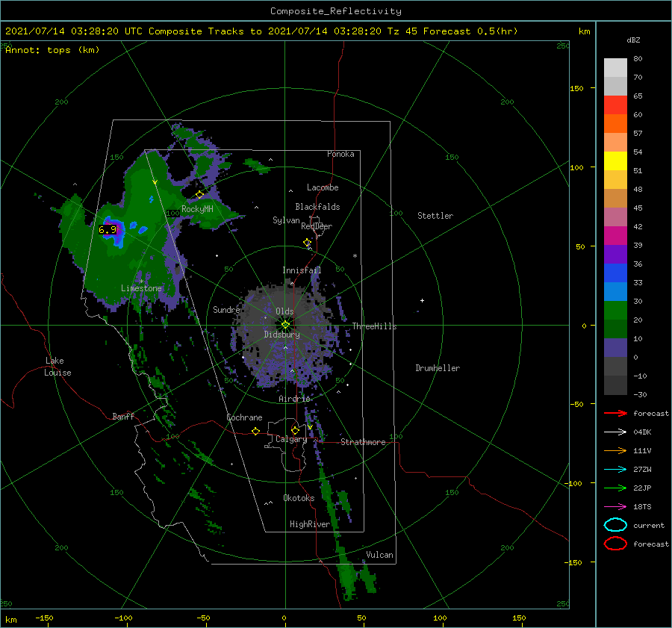This screenshot has width=672, height=628.
Task: Select the white 04DK arrow legend icon
Action: click(615, 432)
